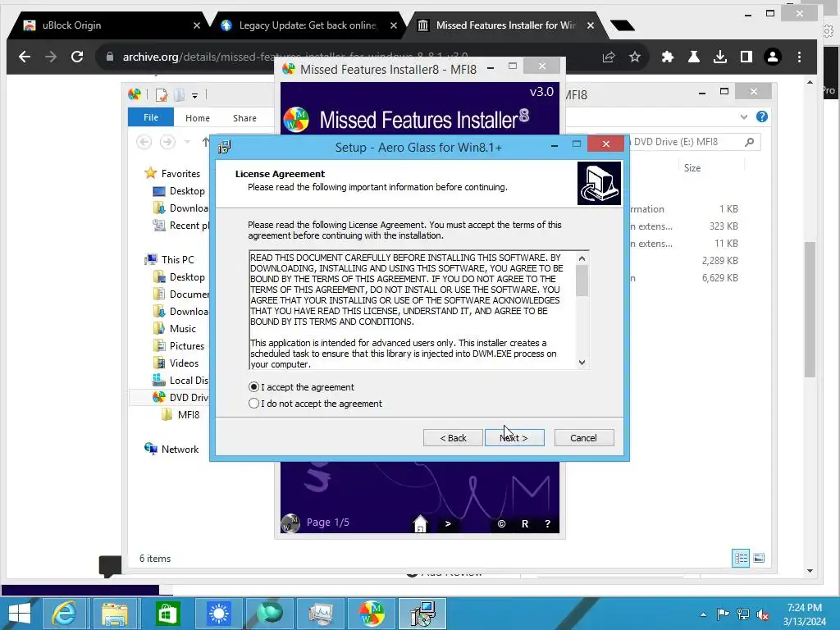
Task: Open File Explorer from taskbar
Action: click(115, 614)
